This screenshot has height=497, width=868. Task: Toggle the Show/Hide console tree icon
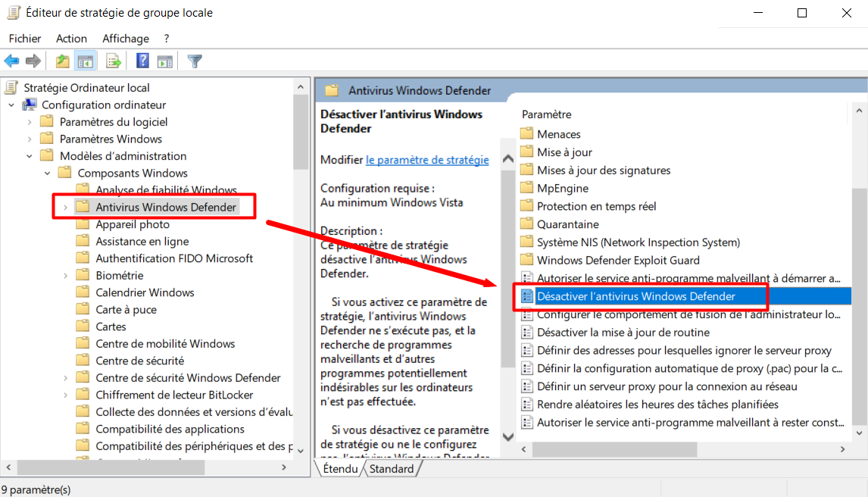pos(86,61)
